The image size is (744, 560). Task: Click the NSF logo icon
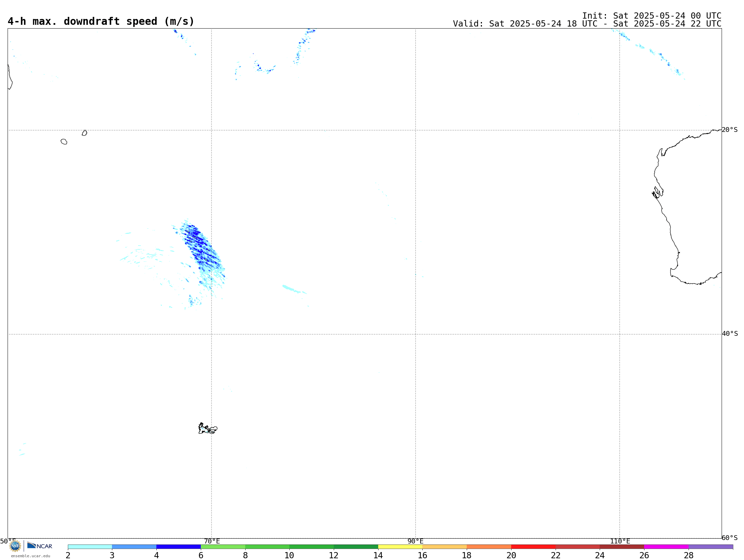pyautogui.click(x=15, y=546)
